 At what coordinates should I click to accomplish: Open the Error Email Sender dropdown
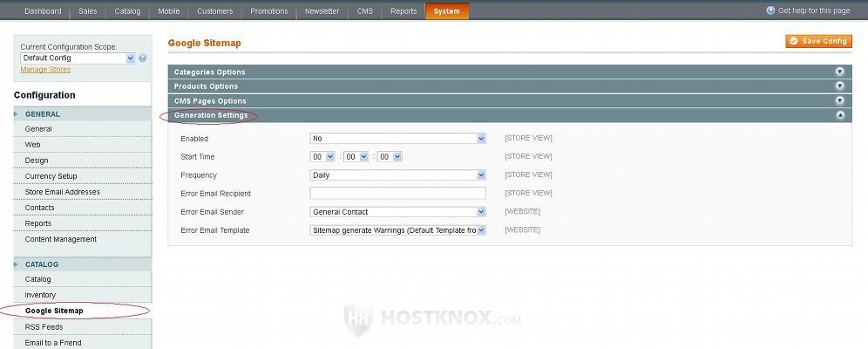(397, 212)
